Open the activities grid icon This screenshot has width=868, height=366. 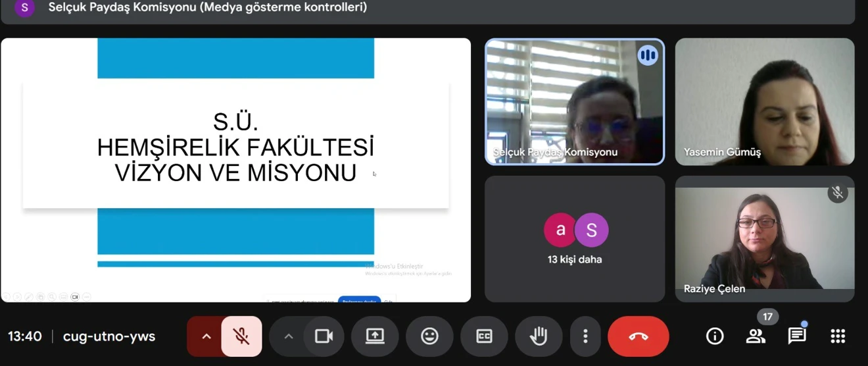[838, 336]
